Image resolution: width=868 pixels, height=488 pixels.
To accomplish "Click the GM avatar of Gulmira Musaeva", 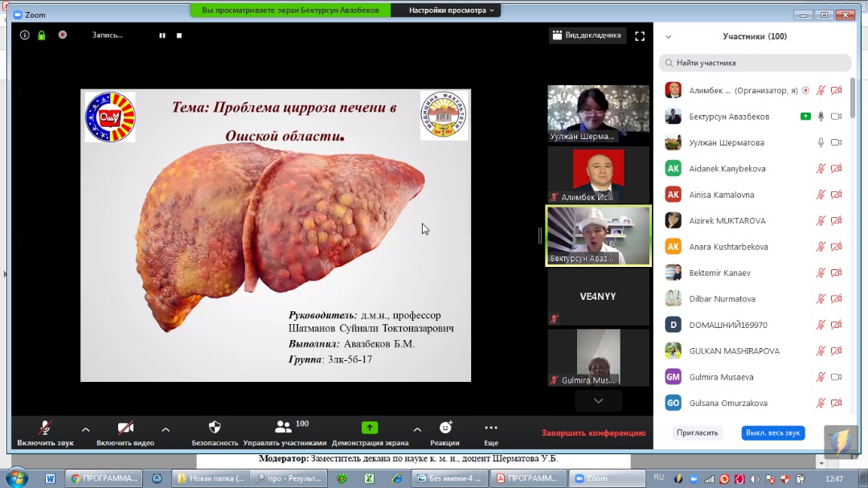I will pyautogui.click(x=674, y=377).
